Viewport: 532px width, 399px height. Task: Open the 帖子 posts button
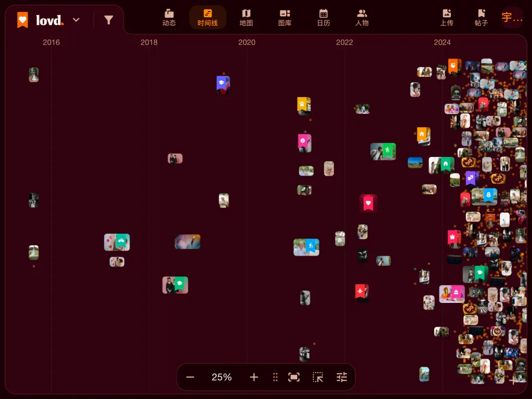pyautogui.click(x=482, y=18)
